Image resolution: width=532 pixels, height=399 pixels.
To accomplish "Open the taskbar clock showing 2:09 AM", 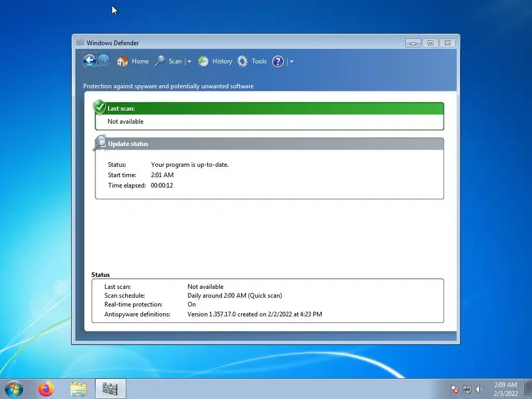I will click(x=506, y=389).
